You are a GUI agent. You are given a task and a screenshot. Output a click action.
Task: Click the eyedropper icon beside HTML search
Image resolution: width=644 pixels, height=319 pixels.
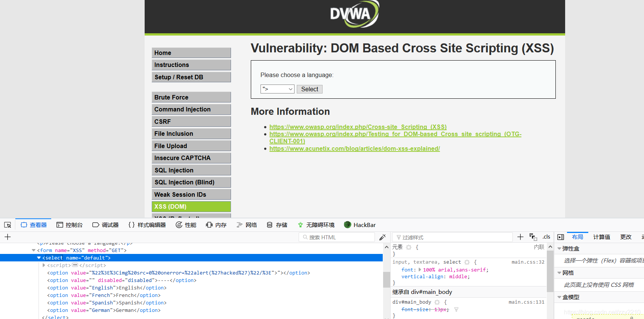point(382,237)
